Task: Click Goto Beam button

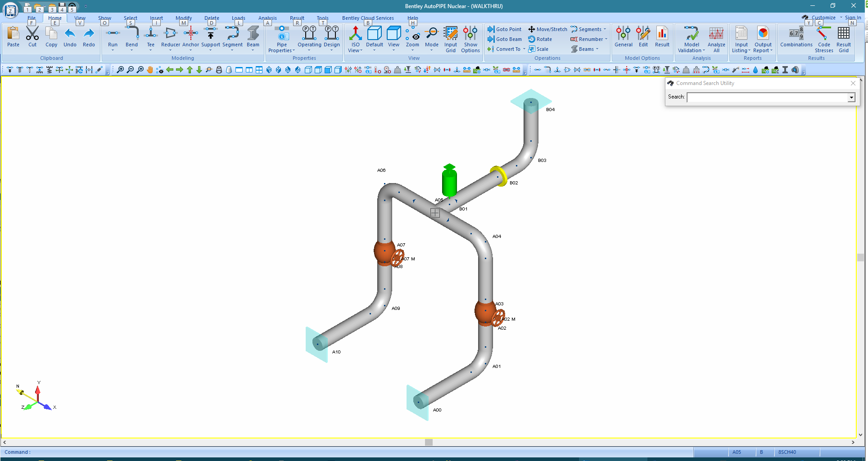Action: 505,39
